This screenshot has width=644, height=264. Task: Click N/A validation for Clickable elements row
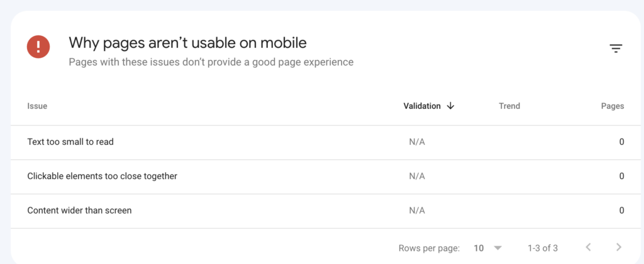point(417,176)
